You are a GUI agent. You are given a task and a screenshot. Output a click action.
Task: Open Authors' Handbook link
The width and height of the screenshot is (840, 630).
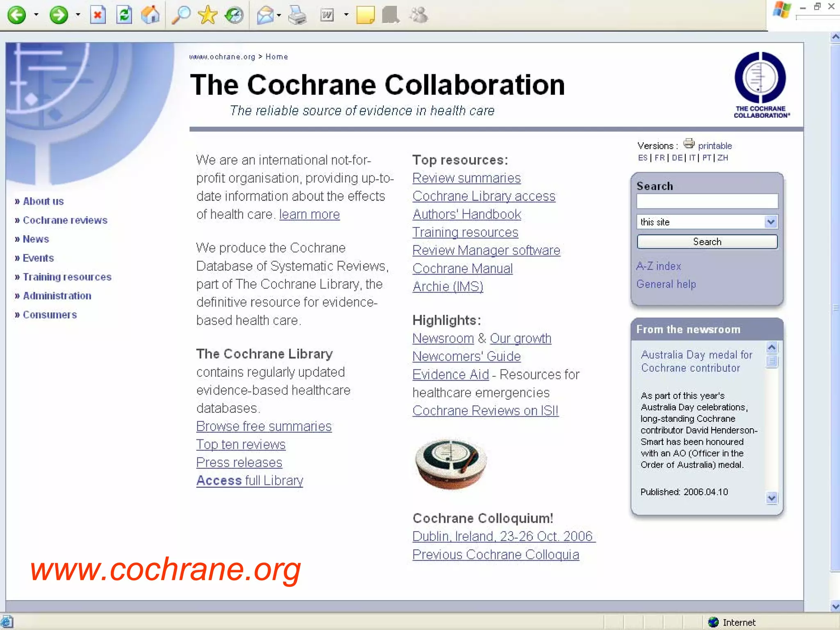[467, 214]
